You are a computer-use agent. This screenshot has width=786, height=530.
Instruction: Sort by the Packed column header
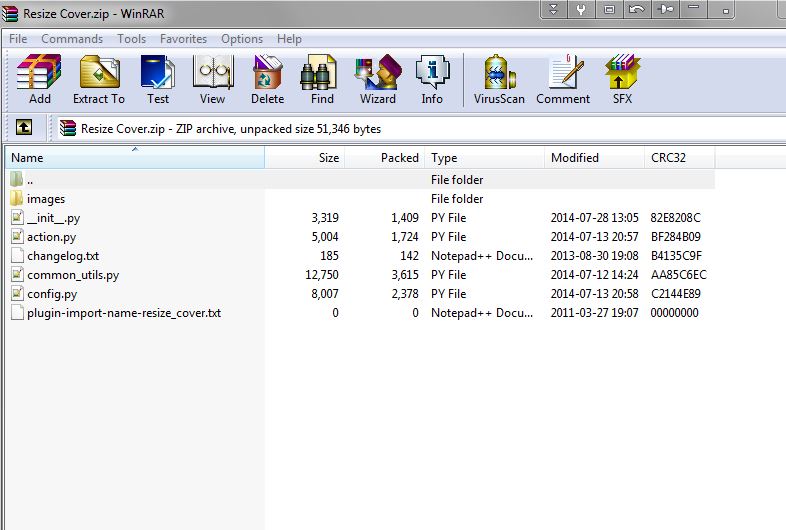coord(384,157)
